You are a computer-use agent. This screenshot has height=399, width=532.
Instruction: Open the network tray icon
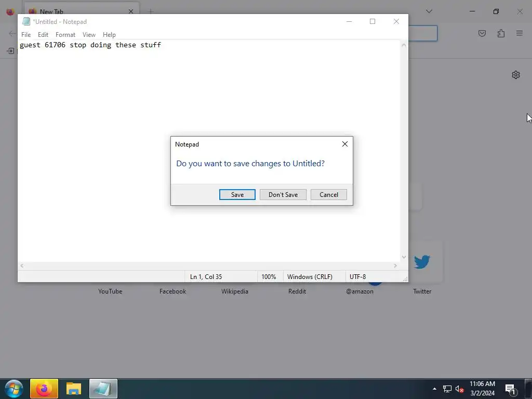pos(447,389)
